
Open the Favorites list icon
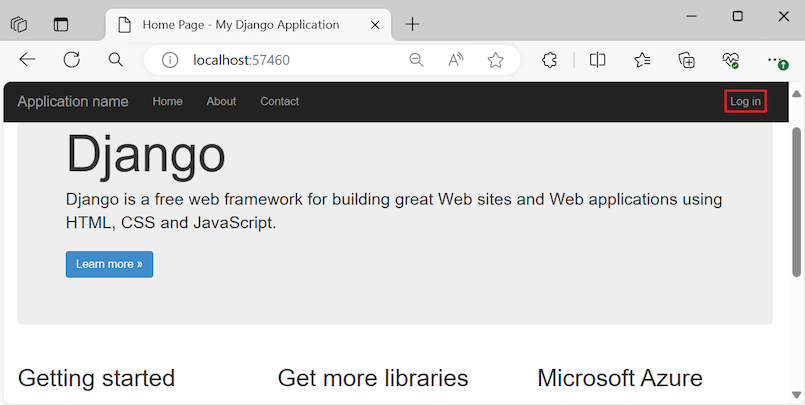pyautogui.click(x=642, y=60)
